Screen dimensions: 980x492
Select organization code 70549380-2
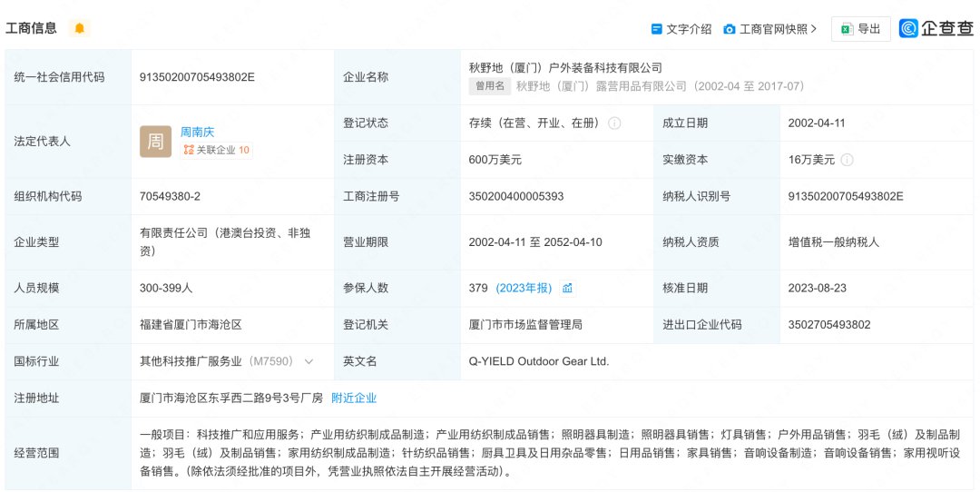tap(170, 196)
